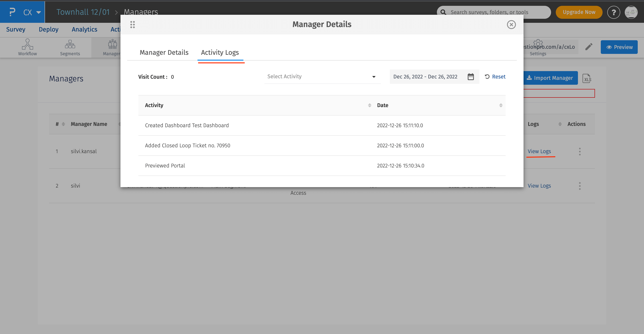
Task: Export managers using the XLS icon
Action: tap(586, 78)
